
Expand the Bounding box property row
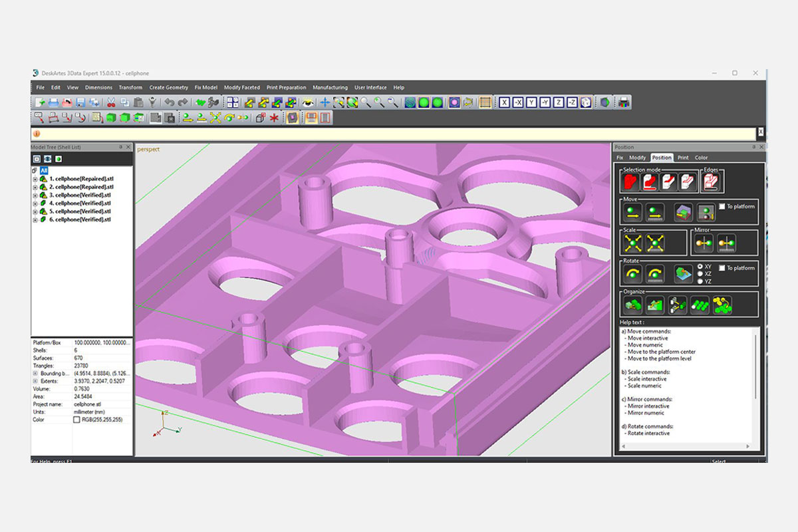click(35, 373)
